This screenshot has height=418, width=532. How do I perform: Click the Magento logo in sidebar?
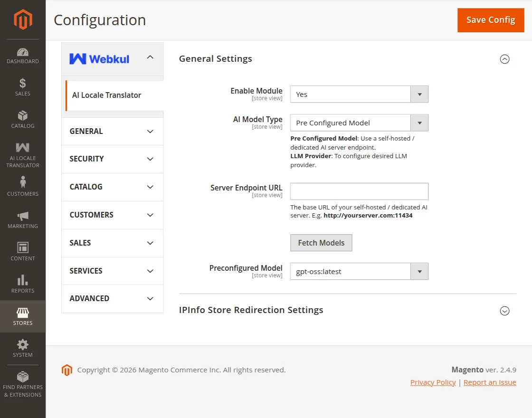click(x=23, y=19)
